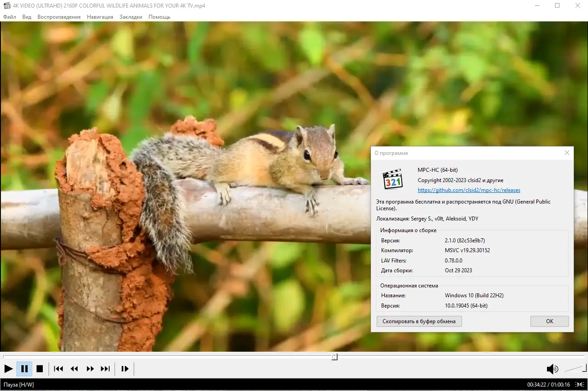This screenshot has width=588, height=391.
Task: Adjust the volume slider
Action: (x=576, y=369)
